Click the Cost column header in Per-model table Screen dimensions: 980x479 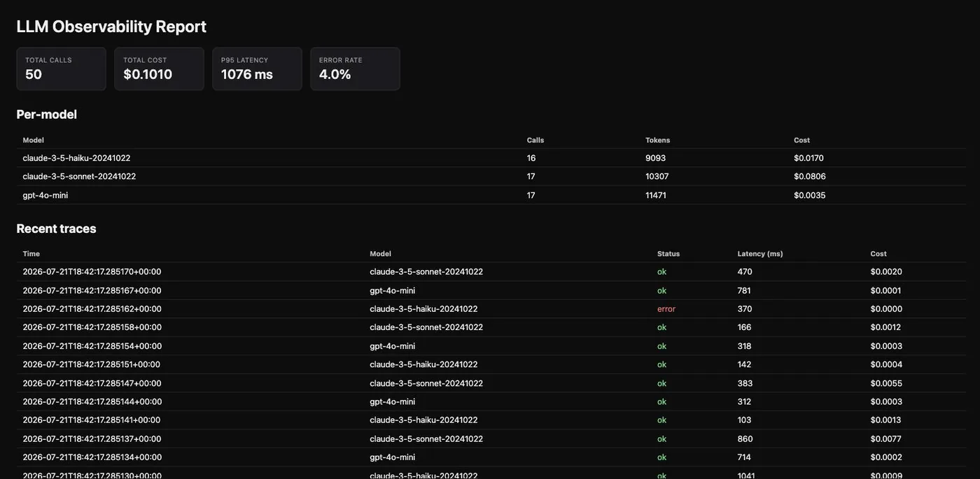click(x=801, y=140)
